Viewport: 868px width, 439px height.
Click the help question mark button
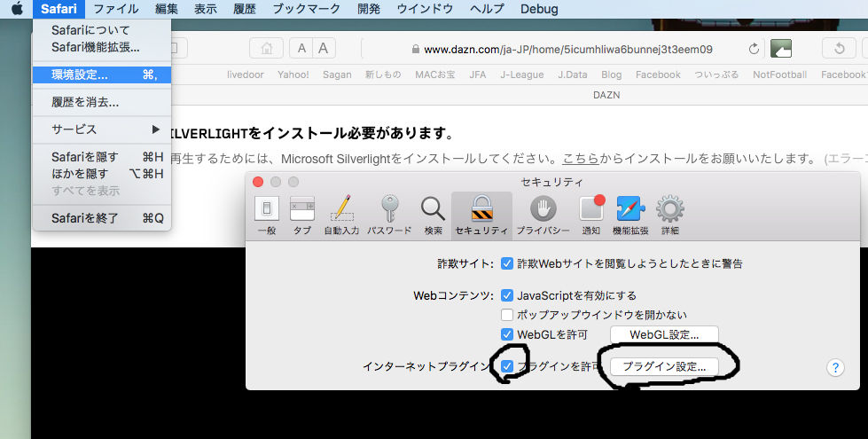point(835,367)
